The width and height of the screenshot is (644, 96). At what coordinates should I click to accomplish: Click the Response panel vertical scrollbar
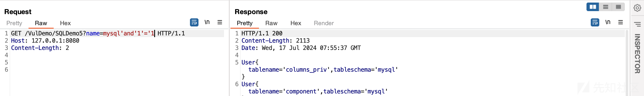pos(627,63)
